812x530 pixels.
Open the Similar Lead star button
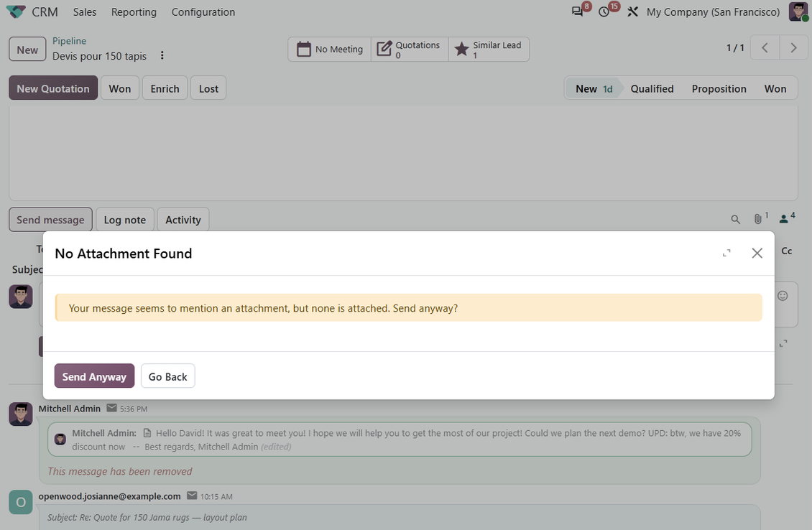(x=489, y=49)
